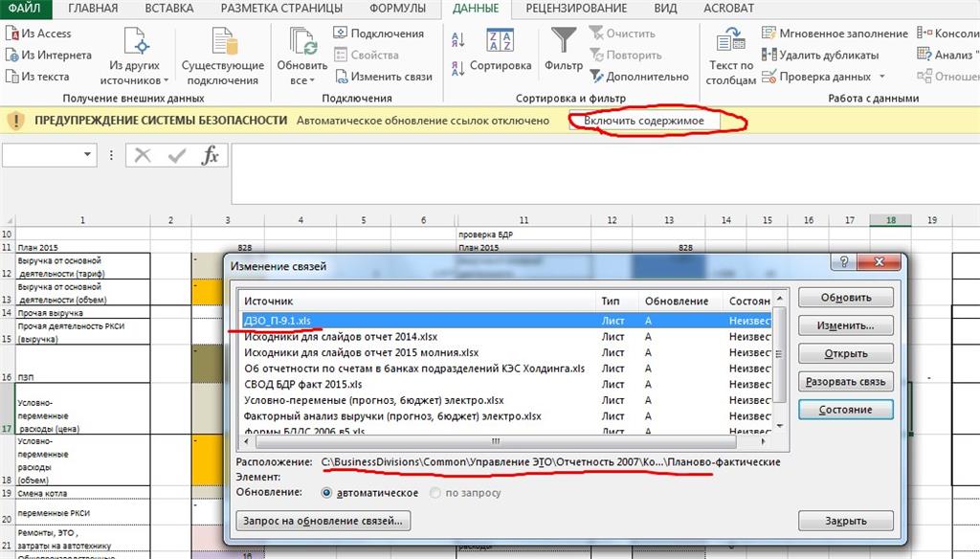Switch to РАЗМЕТКА СТРАНИЦЫ tab
980x559 pixels.
tap(282, 8)
